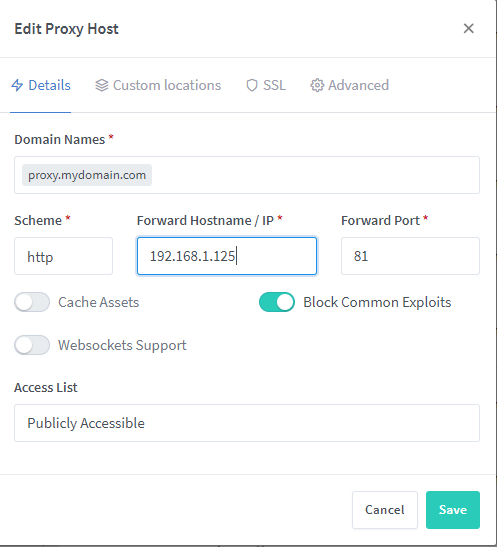Viewport: 497px width, 547px height.
Task: Click the layers icon for Custom locations
Action: (x=102, y=85)
